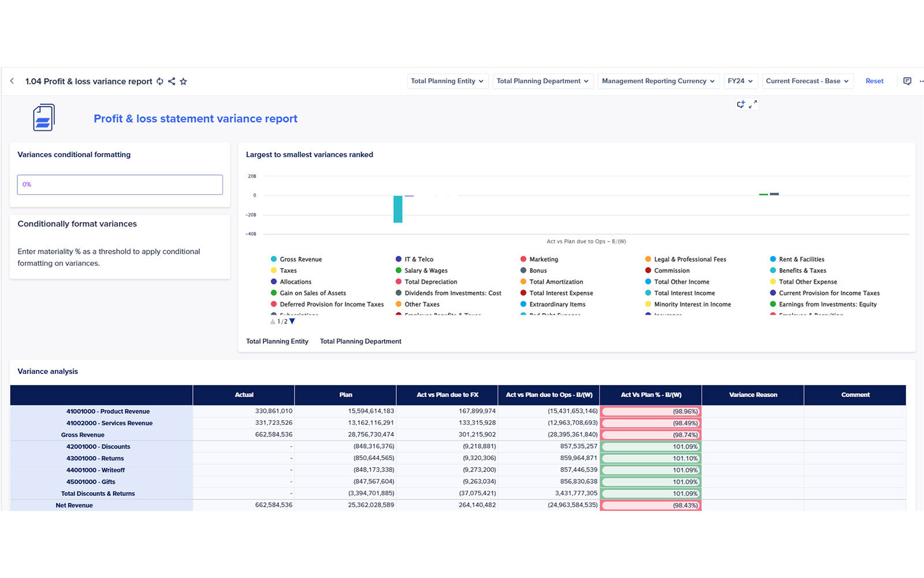Open the more options ellipsis menu

coord(921,81)
